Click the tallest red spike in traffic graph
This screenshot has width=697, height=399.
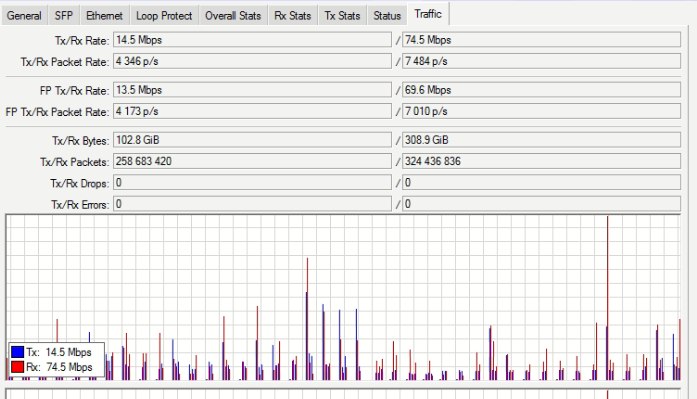[x=607, y=298]
